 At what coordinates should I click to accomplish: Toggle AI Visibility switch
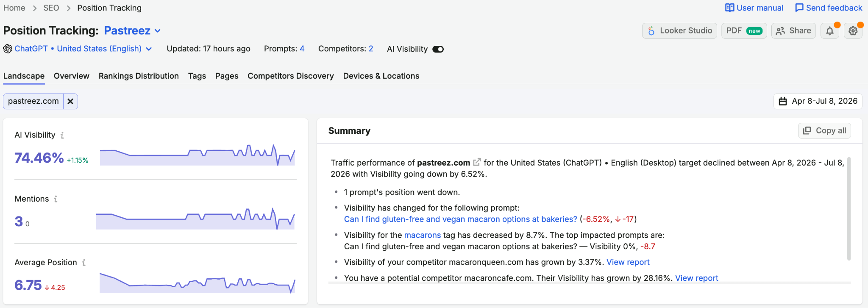click(438, 49)
